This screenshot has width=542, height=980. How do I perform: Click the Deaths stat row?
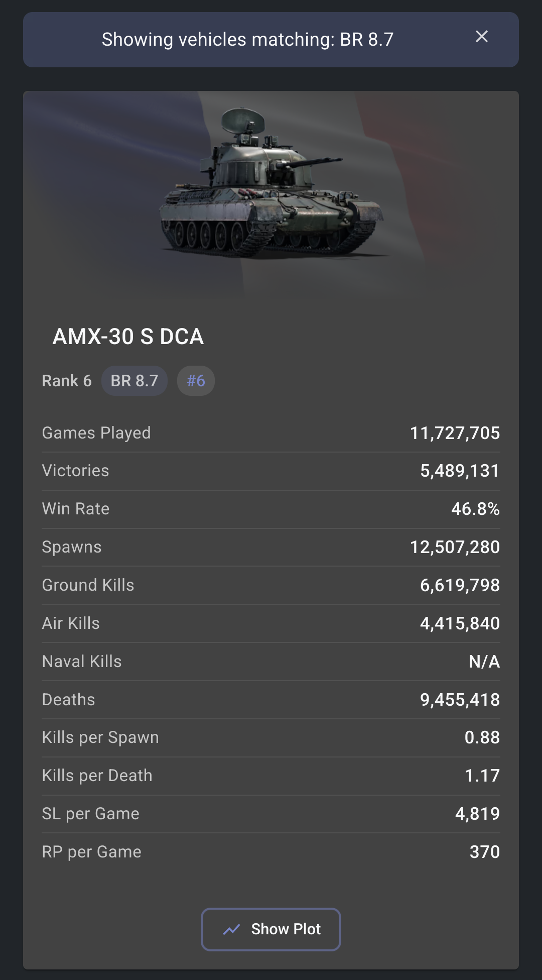(271, 700)
